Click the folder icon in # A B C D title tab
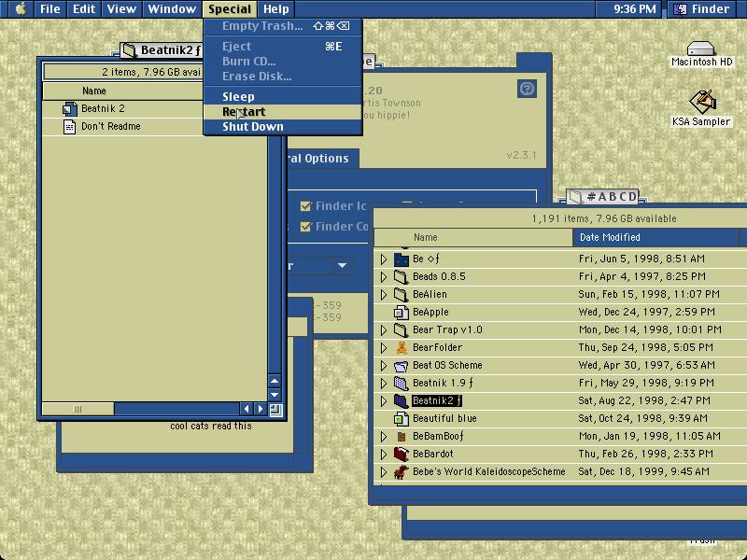Viewport: 747px width, 560px height. click(575, 197)
